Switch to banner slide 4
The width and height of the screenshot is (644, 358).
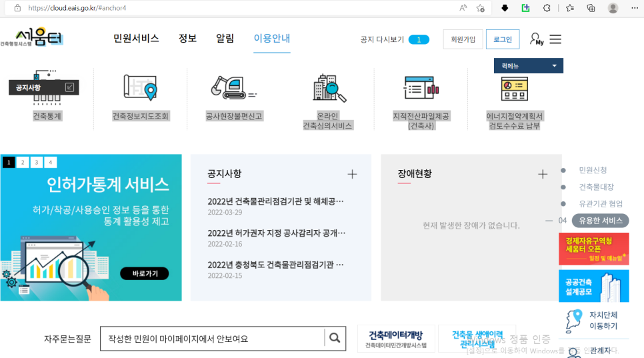pos(51,162)
